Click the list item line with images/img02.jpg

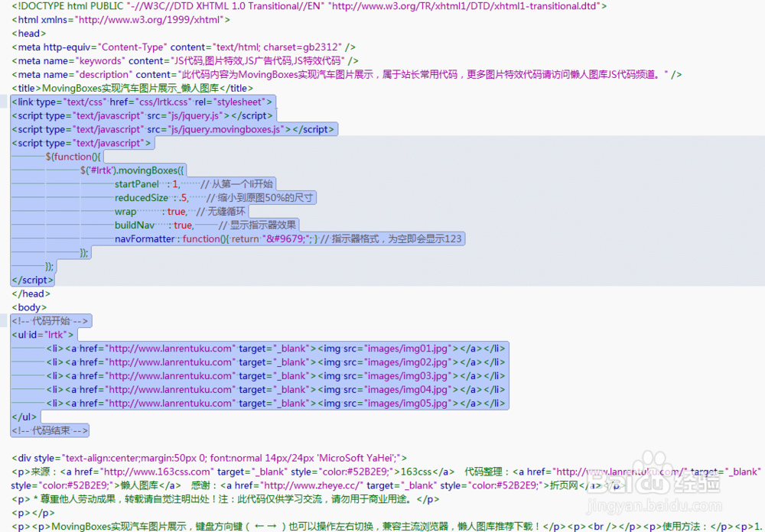[275, 362]
